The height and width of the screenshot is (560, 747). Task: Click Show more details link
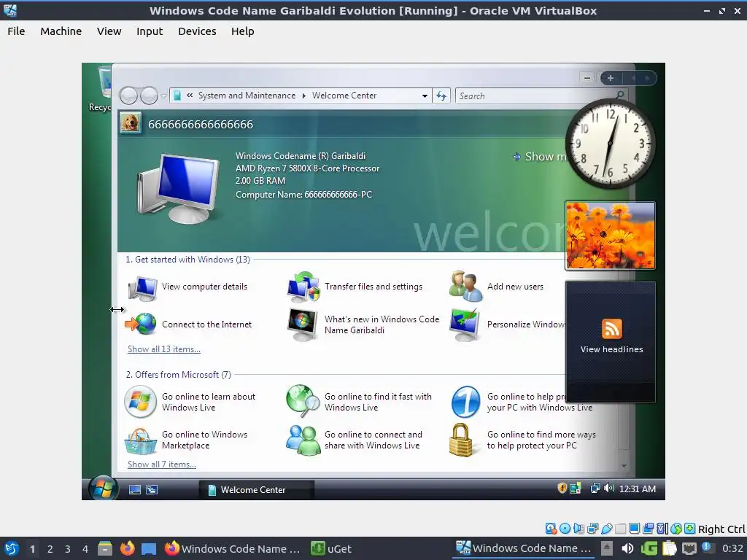pyautogui.click(x=540, y=156)
